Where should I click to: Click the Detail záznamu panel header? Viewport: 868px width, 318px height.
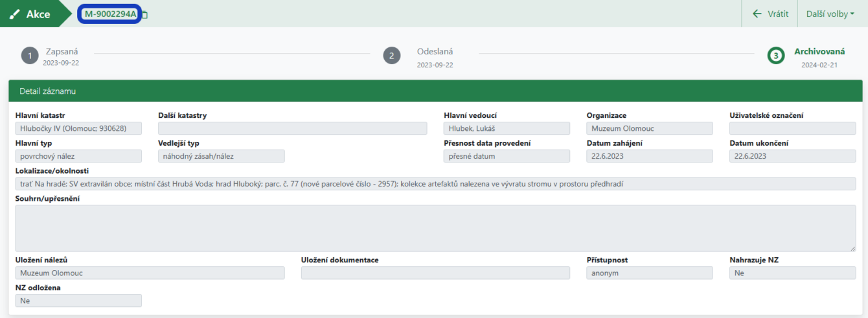(x=435, y=91)
